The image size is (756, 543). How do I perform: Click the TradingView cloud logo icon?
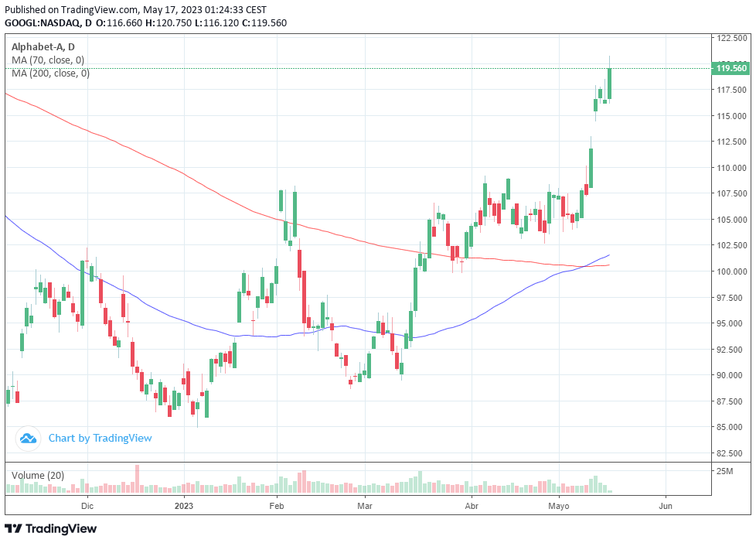click(28, 439)
